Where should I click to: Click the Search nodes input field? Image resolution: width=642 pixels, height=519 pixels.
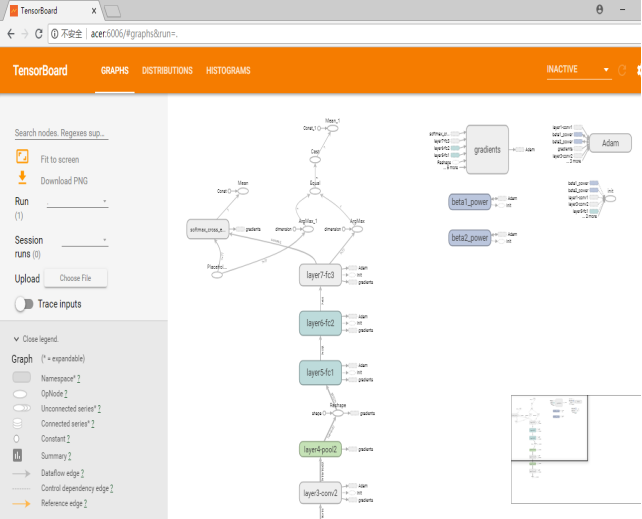tap(61, 133)
